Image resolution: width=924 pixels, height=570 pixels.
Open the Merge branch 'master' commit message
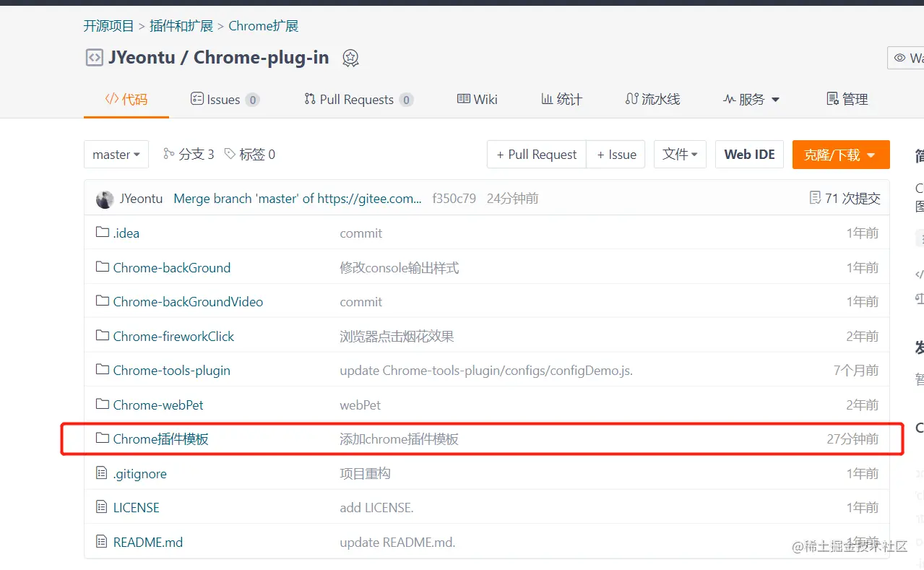[298, 199]
